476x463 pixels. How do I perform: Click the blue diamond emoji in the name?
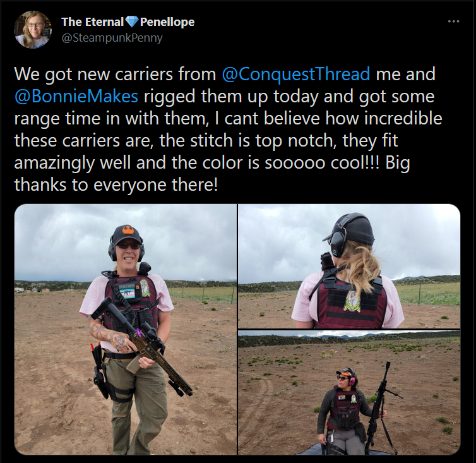(132, 21)
